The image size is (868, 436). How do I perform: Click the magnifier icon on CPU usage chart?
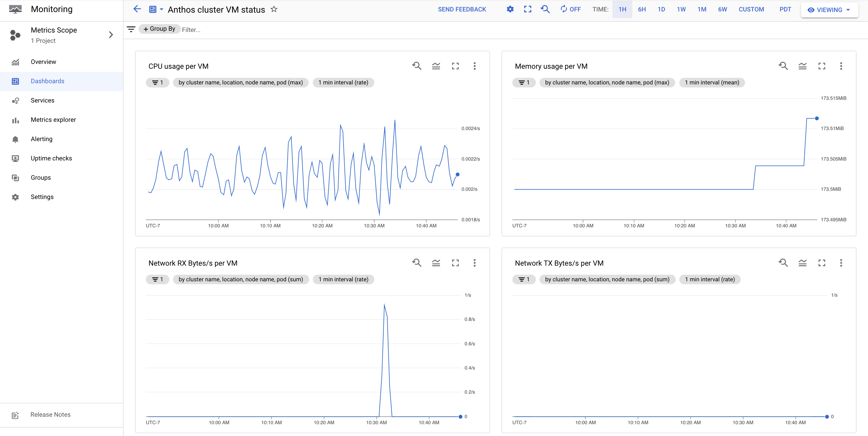417,66
